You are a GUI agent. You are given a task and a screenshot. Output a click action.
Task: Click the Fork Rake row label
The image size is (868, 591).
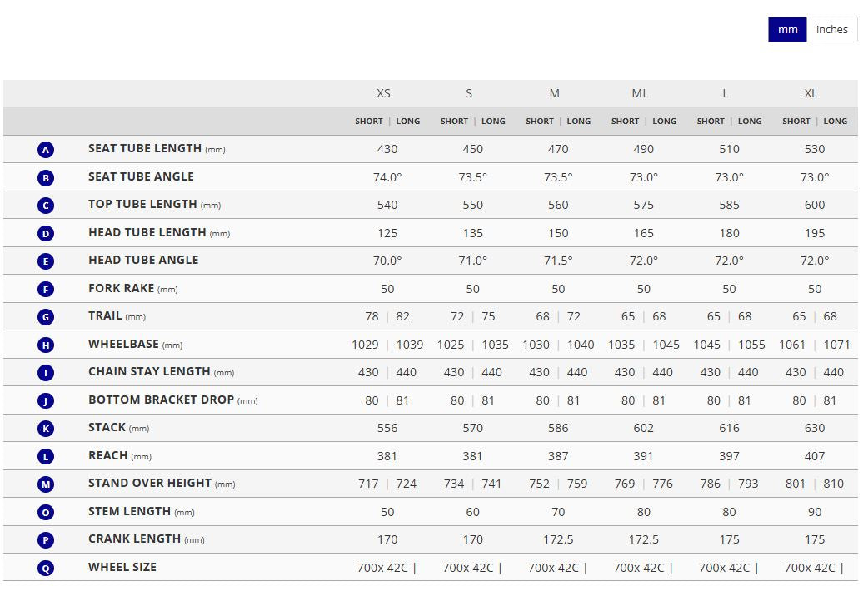coord(122,288)
